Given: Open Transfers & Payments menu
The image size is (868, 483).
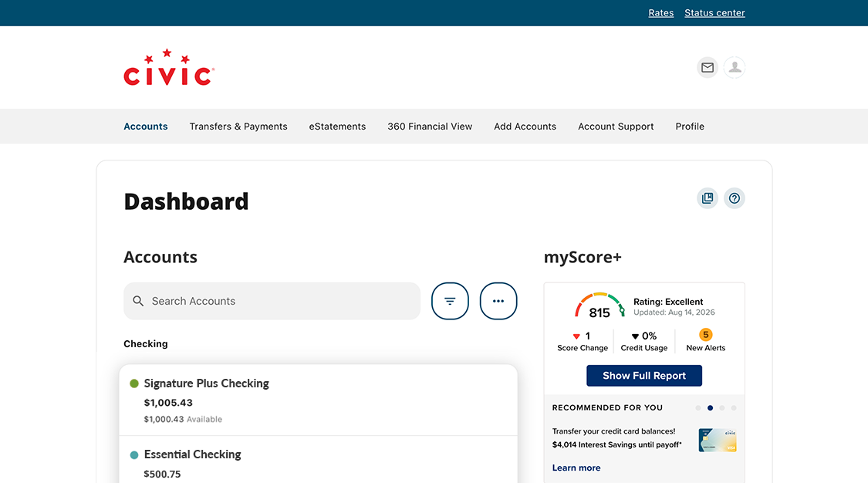Looking at the screenshot, I should (238, 126).
